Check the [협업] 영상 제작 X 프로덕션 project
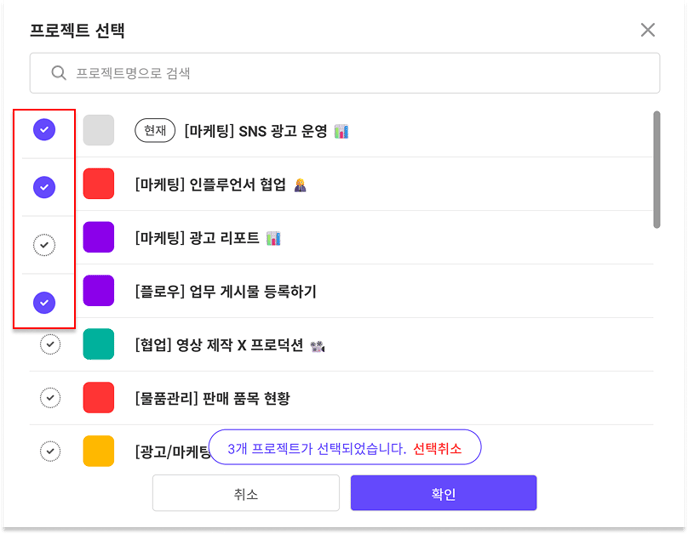Viewport: 688px width, 534px height. 50,344
